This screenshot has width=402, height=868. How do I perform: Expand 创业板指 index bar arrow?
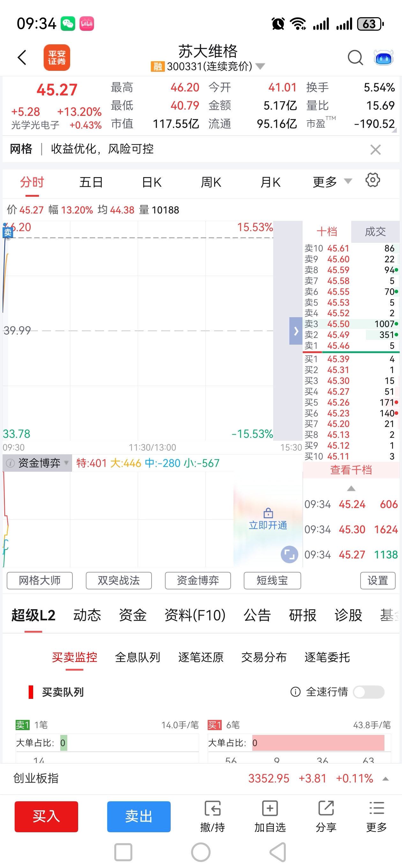385,779
